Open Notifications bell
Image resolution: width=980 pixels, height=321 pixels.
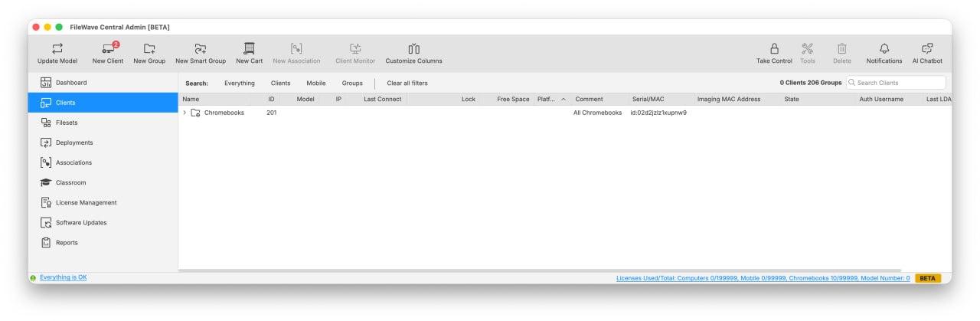click(884, 49)
